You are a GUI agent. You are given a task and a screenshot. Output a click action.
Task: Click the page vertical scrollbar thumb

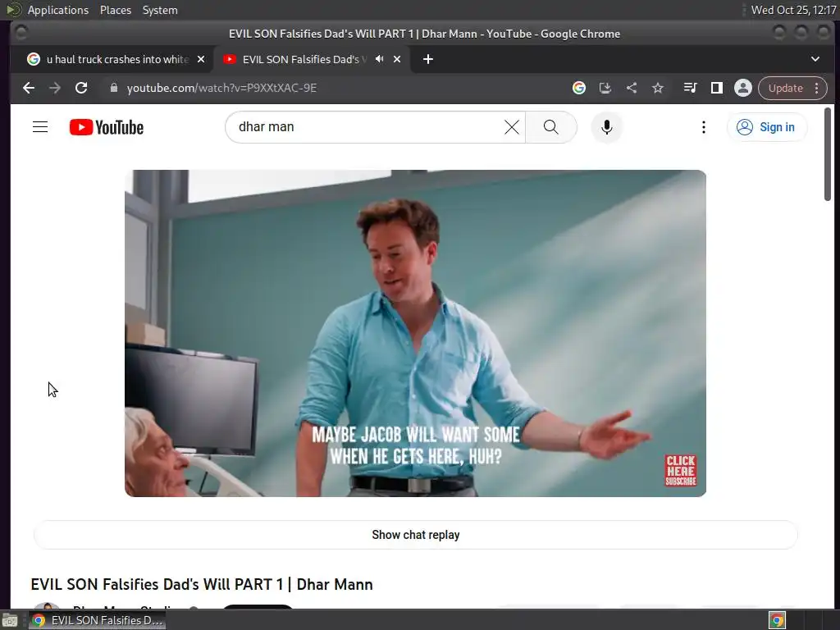tap(827, 154)
